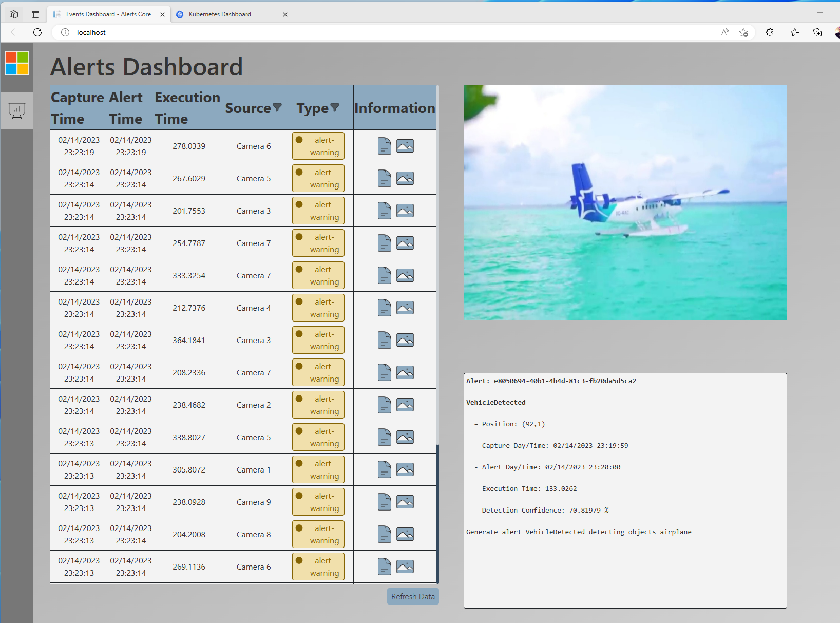Viewport: 840px width, 623px height.
Task: View image for Camera 2 alert
Action: click(405, 405)
